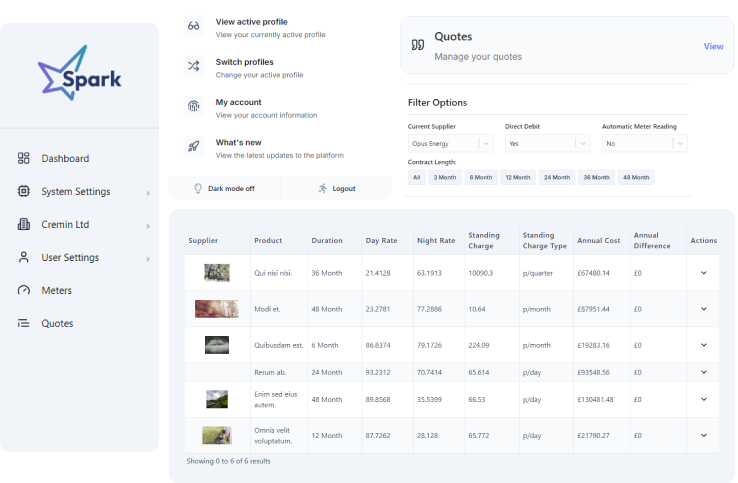The height and width of the screenshot is (483, 738).
Task: Click the Logout button
Action: pyautogui.click(x=336, y=188)
